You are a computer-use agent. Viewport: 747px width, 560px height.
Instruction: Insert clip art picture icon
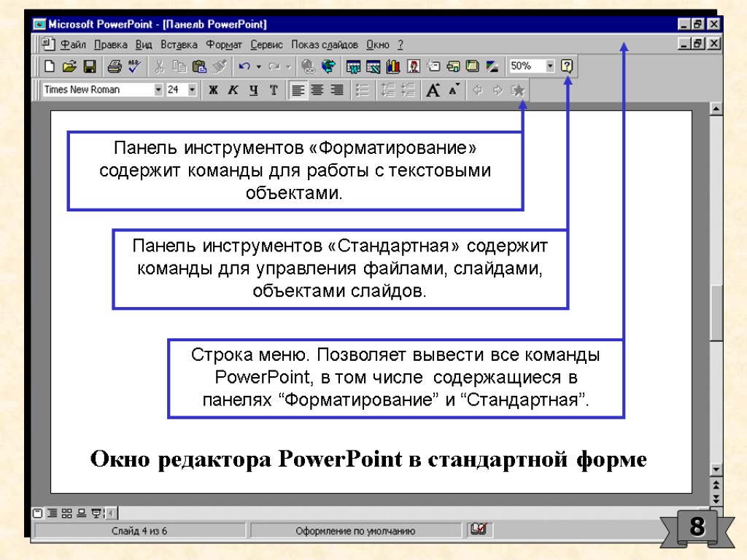point(414,66)
